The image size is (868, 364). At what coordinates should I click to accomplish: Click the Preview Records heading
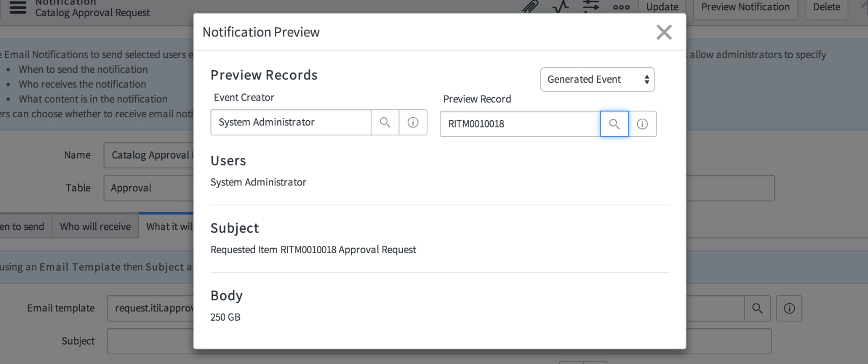coord(264,75)
